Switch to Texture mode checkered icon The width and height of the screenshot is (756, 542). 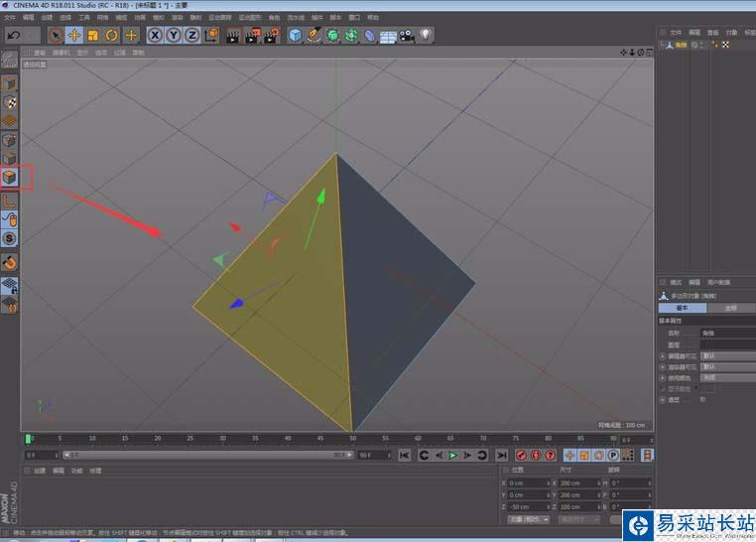point(10,102)
